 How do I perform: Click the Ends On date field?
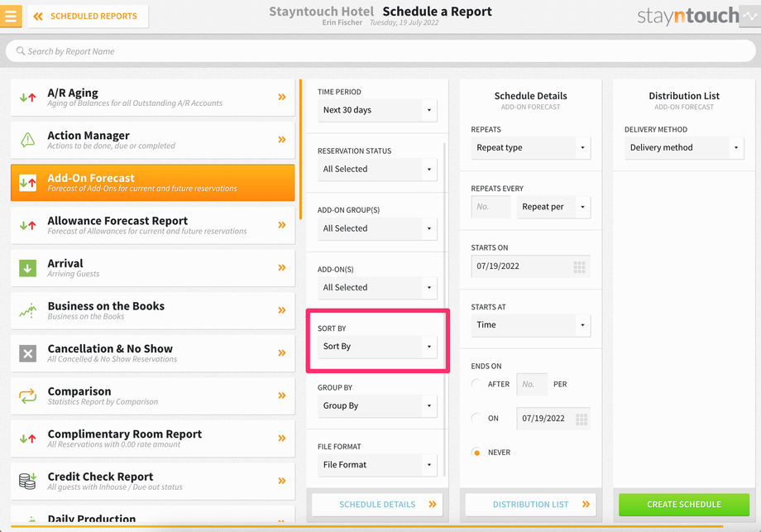(553, 419)
